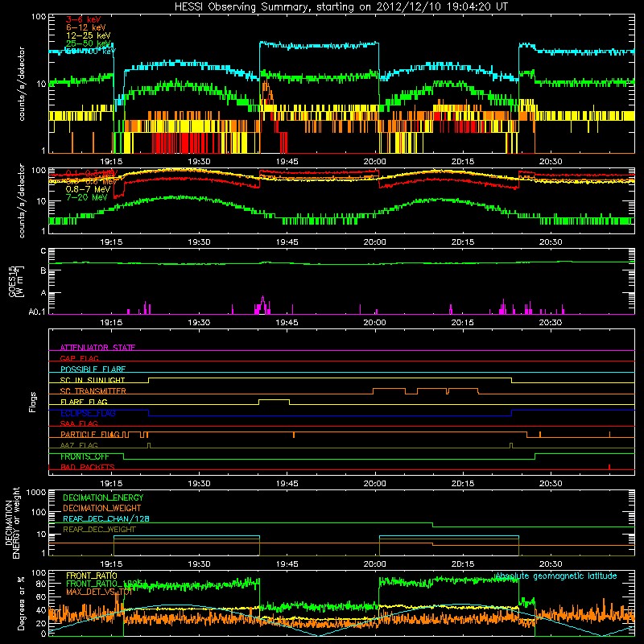The width and height of the screenshot is (644, 644).
Task: Select the green 25-50 keV legend label
Action: [x=88, y=43]
